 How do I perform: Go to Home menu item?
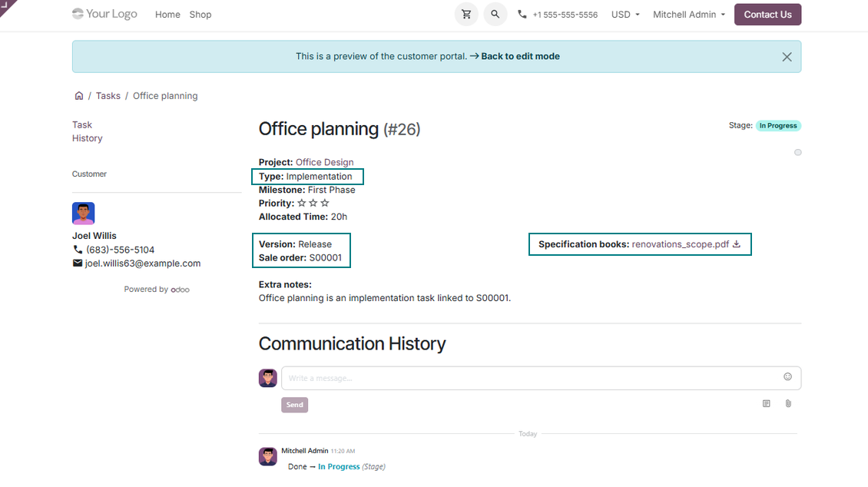[167, 15]
